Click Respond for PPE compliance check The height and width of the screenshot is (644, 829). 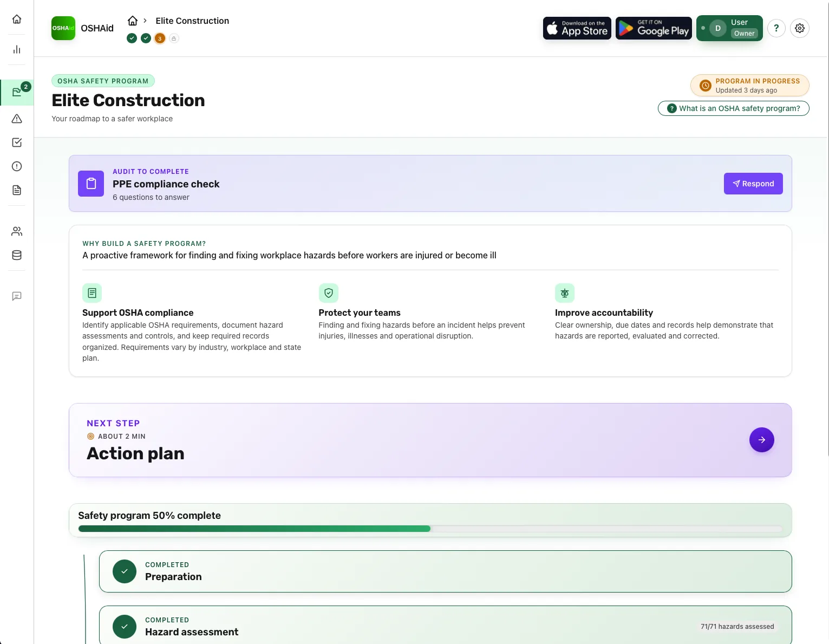753,184
